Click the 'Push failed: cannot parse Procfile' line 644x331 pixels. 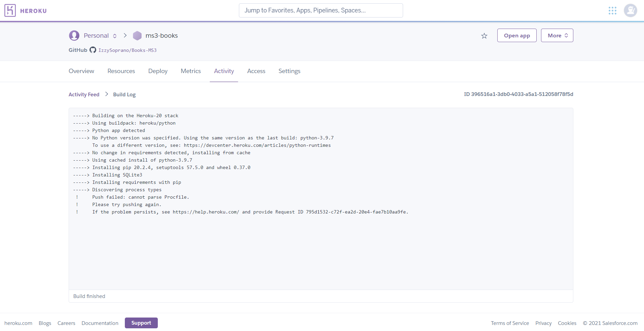pyautogui.click(x=141, y=197)
